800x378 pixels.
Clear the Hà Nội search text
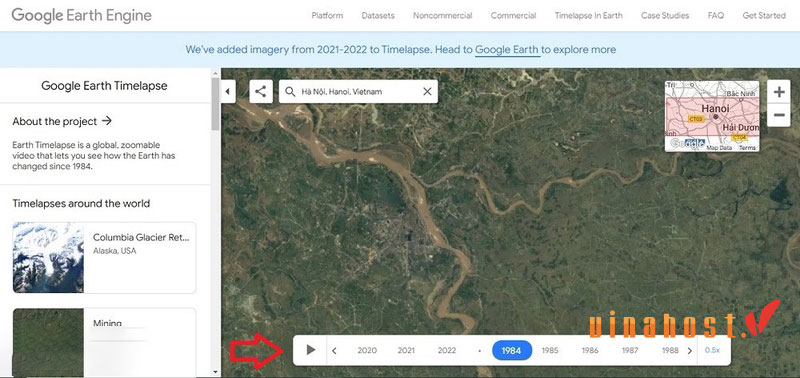427,92
